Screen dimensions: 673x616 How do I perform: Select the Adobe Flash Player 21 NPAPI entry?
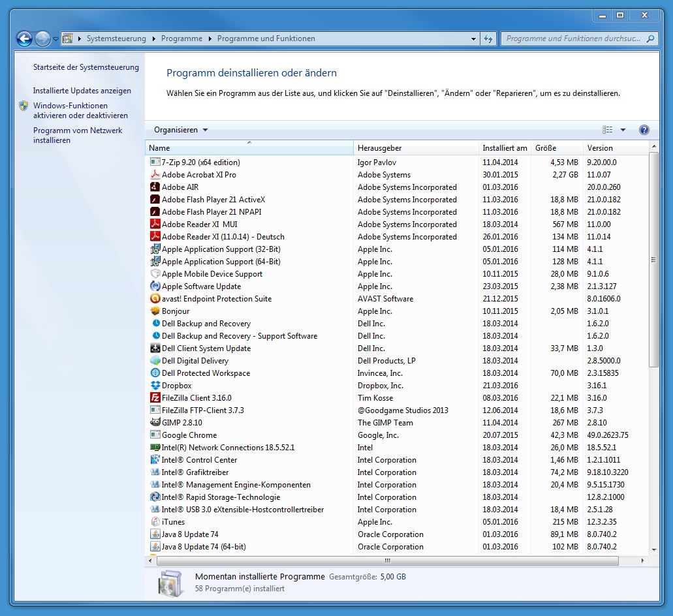(x=211, y=212)
